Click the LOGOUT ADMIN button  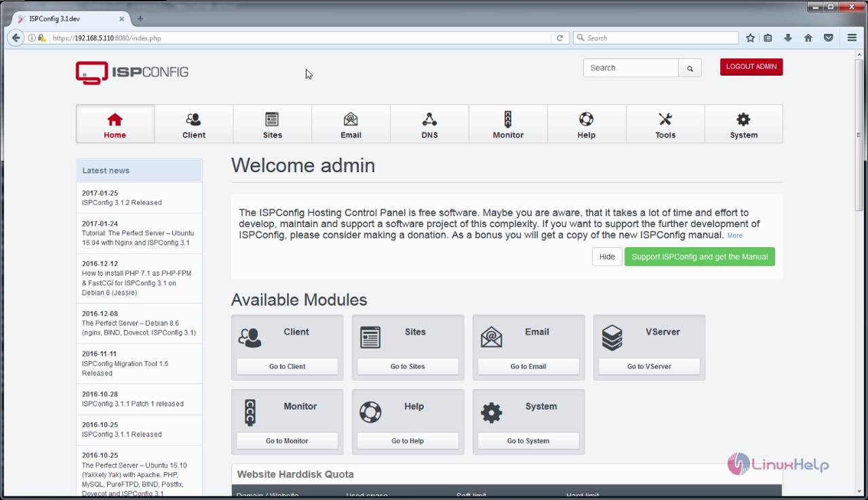tap(751, 67)
